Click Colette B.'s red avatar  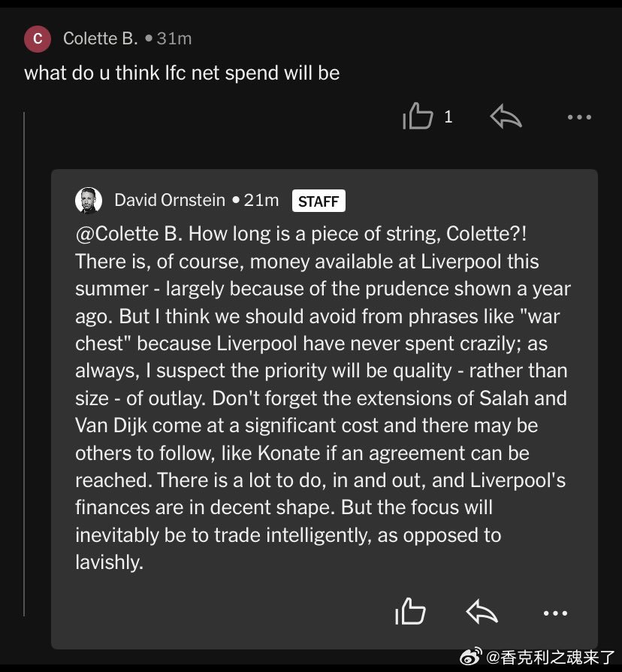click(38, 38)
